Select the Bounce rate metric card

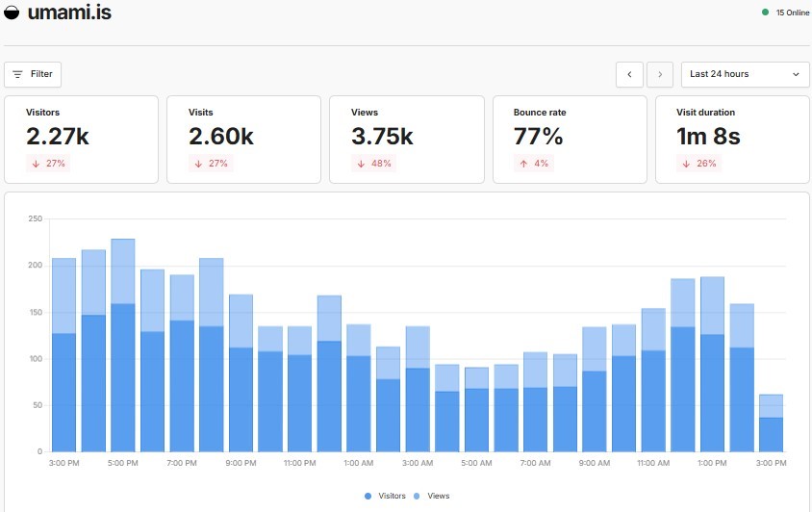(x=570, y=140)
